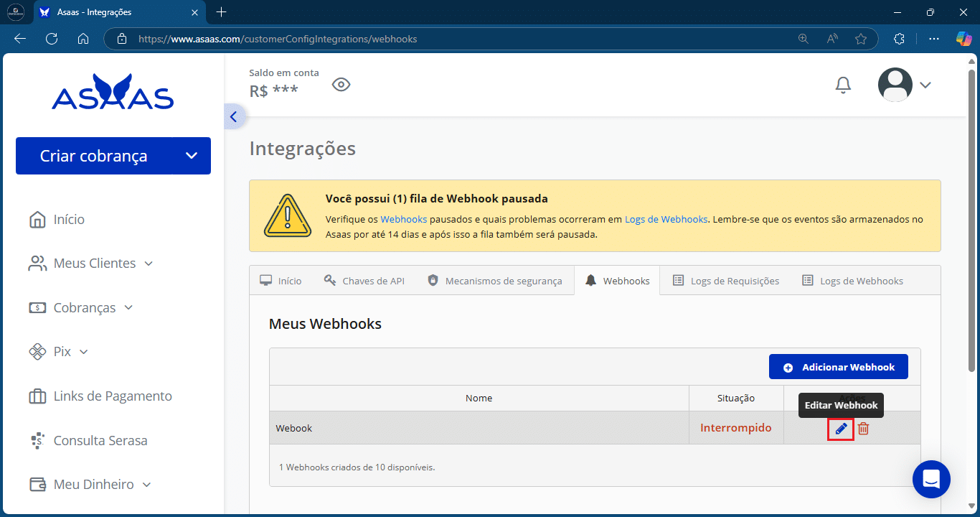Screen dimensions: 980x517
Task: Open browser extensions puzzle icon
Action: [899, 39]
